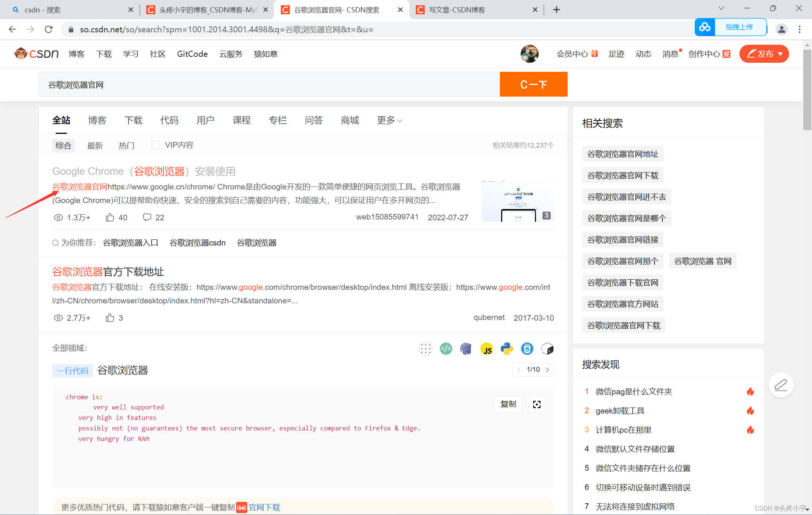Select the PHP language filter icon
Image resolution: width=812 pixels, height=515 pixels.
(466, 349)
